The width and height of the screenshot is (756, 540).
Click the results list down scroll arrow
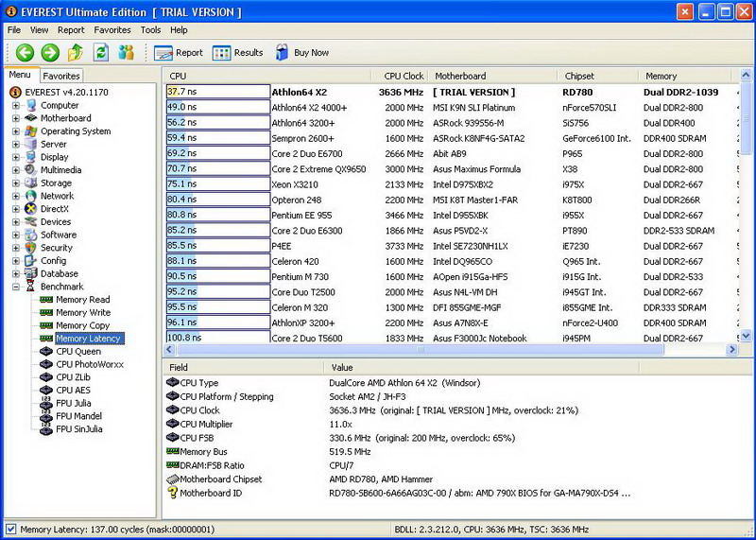coord(746,336)
